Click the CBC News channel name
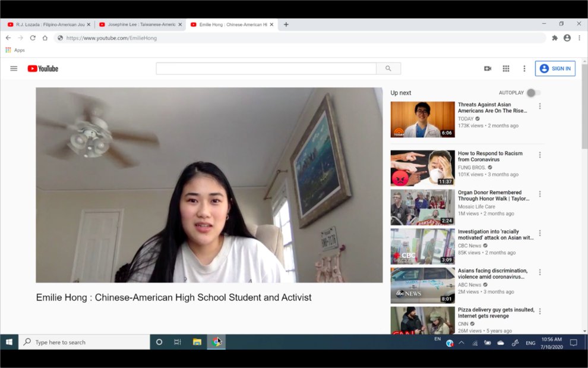The height and width of the screenshot is (368, 588). coord(469,246)
